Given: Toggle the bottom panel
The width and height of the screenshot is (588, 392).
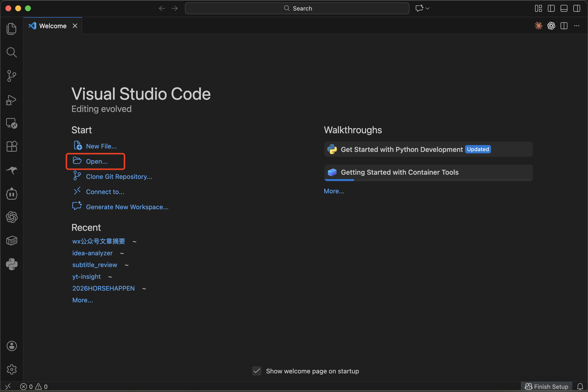Looking at the screenshot, I should point(564,8).
